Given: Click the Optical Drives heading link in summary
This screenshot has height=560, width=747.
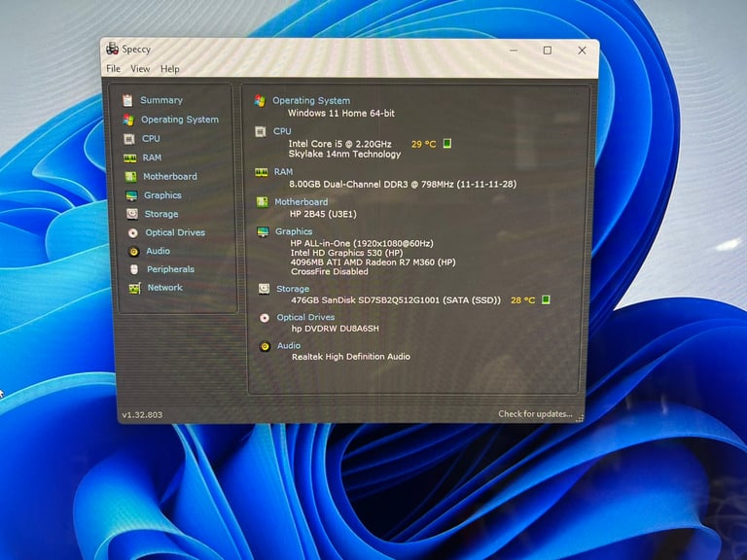Looking at the screenshot, I should 305,317.
